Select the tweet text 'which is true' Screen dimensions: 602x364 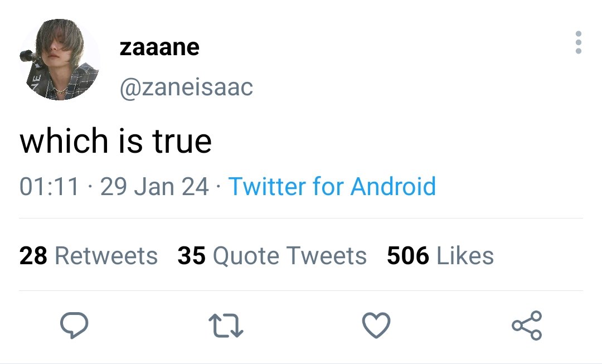click(x=115, y=140)
